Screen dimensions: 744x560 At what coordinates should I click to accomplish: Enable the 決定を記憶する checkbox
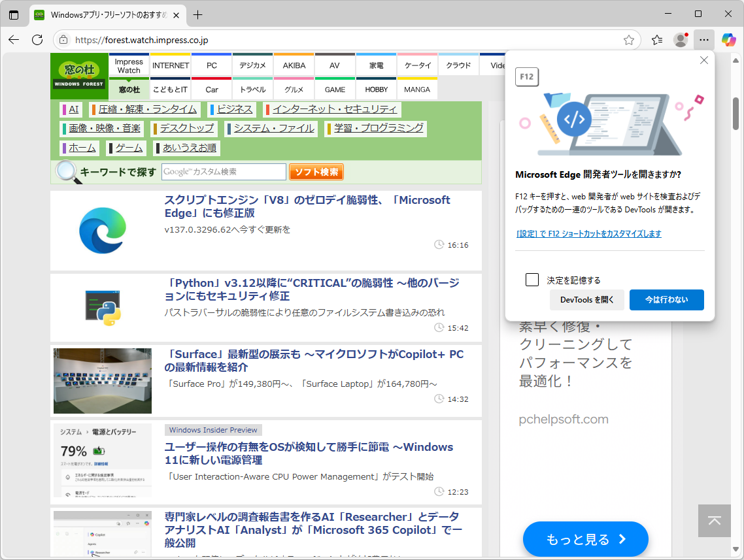[x=532, y=279]
